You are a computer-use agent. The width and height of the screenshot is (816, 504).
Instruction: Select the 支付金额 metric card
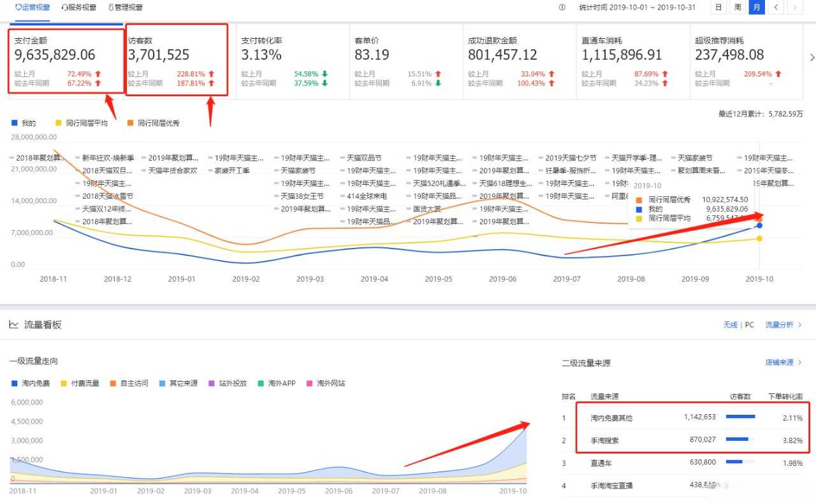65,61
